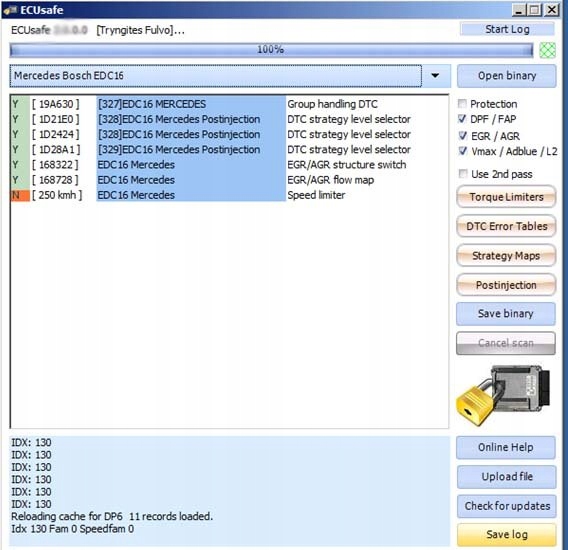Close the ECUsafe window
Image resolution: width=568 pixels, height=550 pixels.
tap(551, 10)
